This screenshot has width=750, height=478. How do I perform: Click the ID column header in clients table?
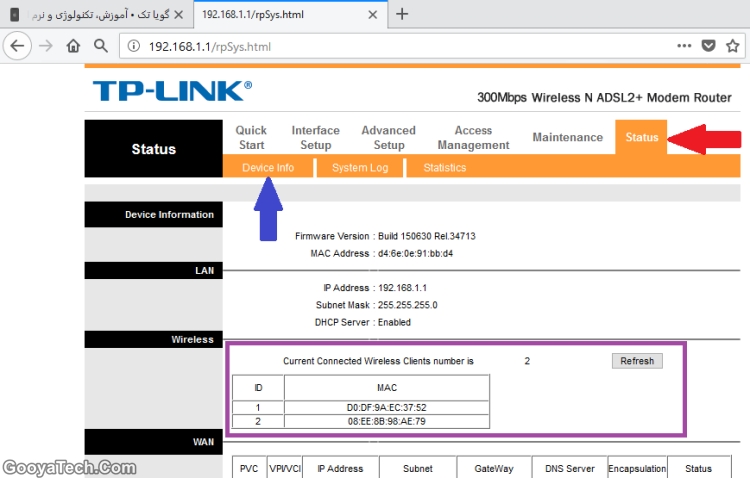pyautogui.click(x=258, y=388)
